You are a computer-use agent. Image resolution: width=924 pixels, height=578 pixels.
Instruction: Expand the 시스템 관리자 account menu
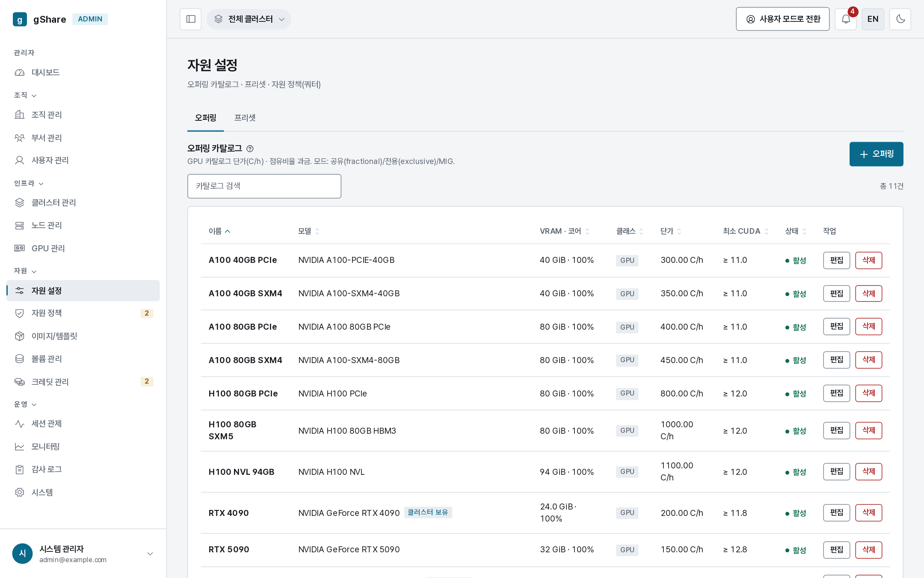[x=83, y=554]
